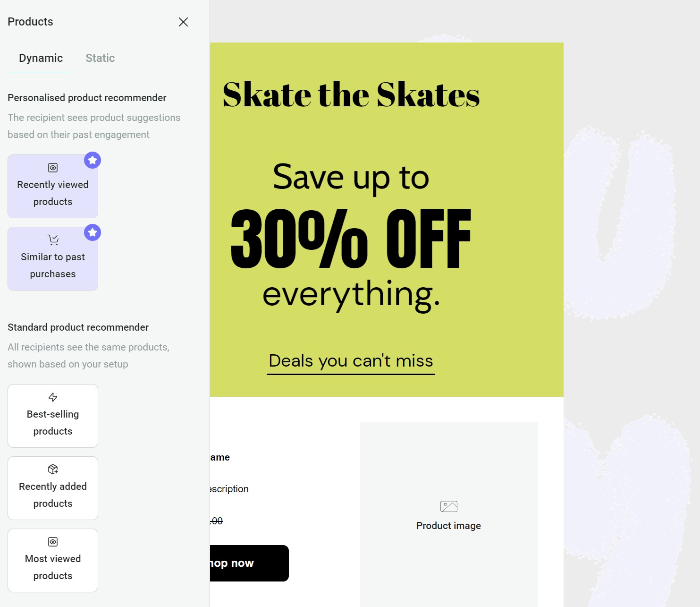Click the Skate the Skates banner heading

351,94
